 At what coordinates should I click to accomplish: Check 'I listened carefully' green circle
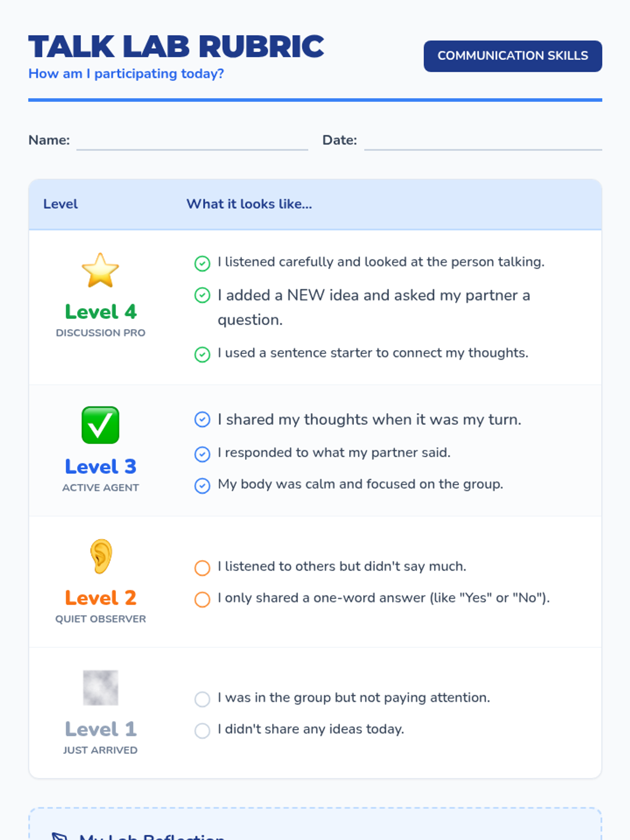click(x=202, y=263)
